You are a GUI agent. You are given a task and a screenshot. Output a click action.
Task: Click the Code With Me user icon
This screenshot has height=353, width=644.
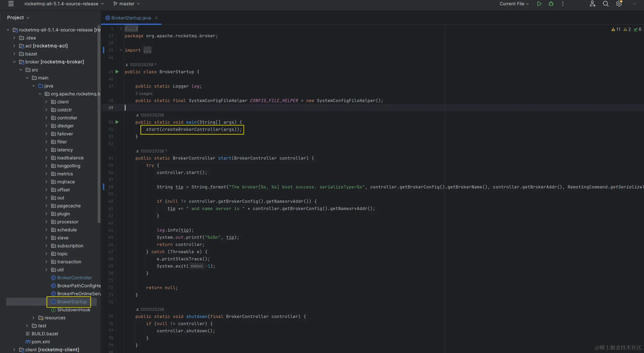pyautogui.click(x=592, y=4)
